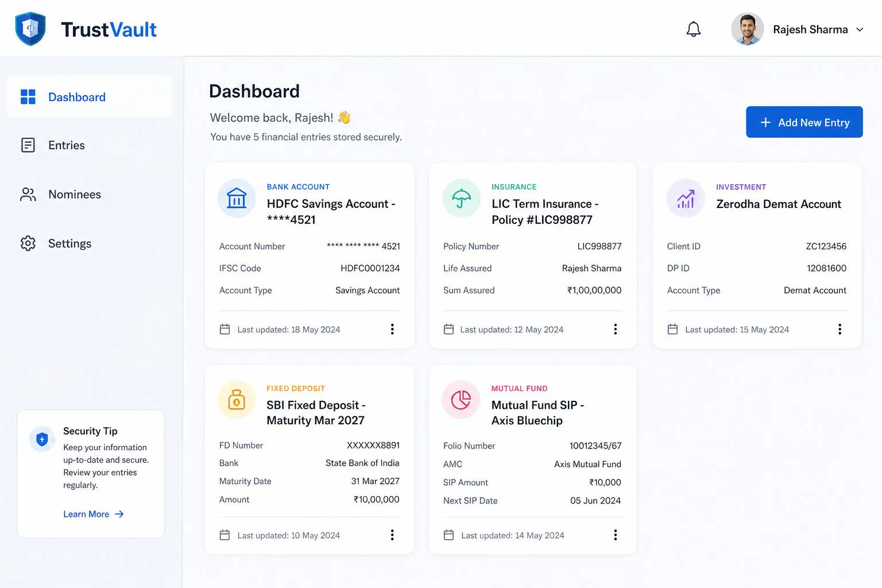882x588 pixels.
Task: Go to Dashboard in the sidebar
Action: coord(90,97)
